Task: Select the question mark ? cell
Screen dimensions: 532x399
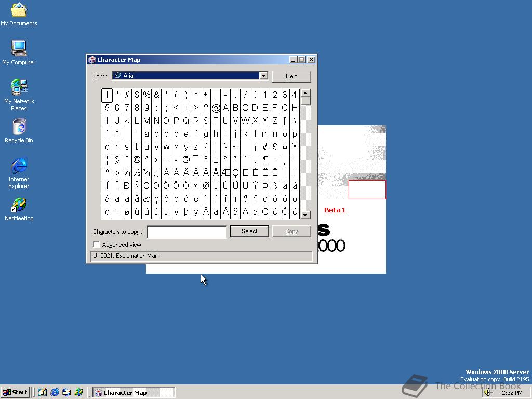Action: 206,108
